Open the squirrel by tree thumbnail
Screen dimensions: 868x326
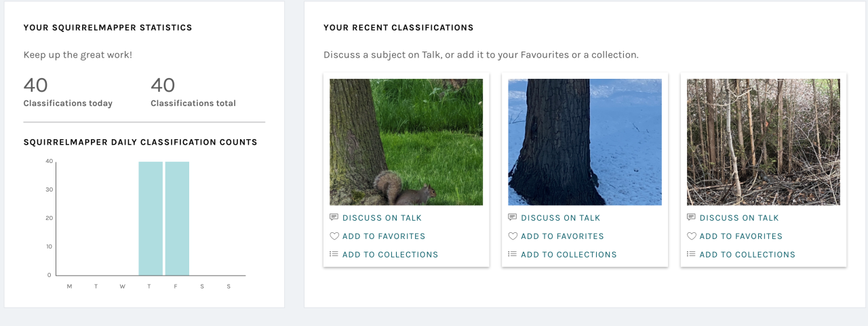pyautogui.click(x=406, y=142)
